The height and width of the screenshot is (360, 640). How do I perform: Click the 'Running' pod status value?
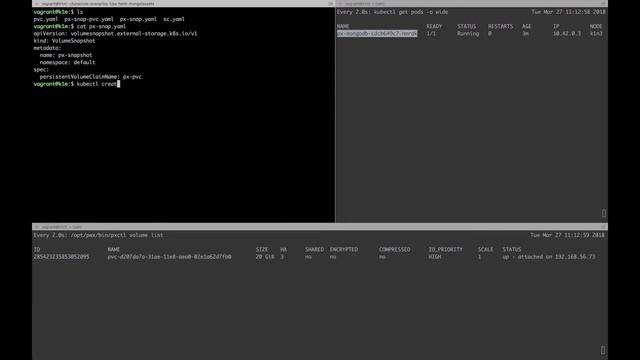pos(468,33)
